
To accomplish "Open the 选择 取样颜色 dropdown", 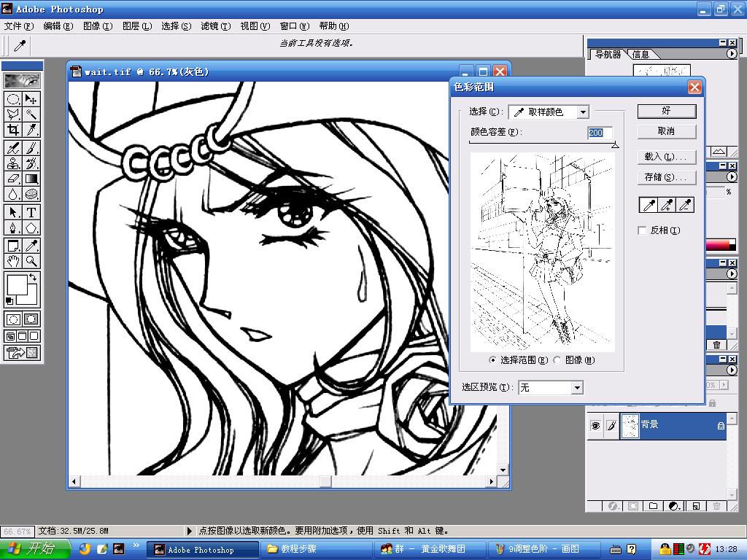I will click(x=583, y=112).
